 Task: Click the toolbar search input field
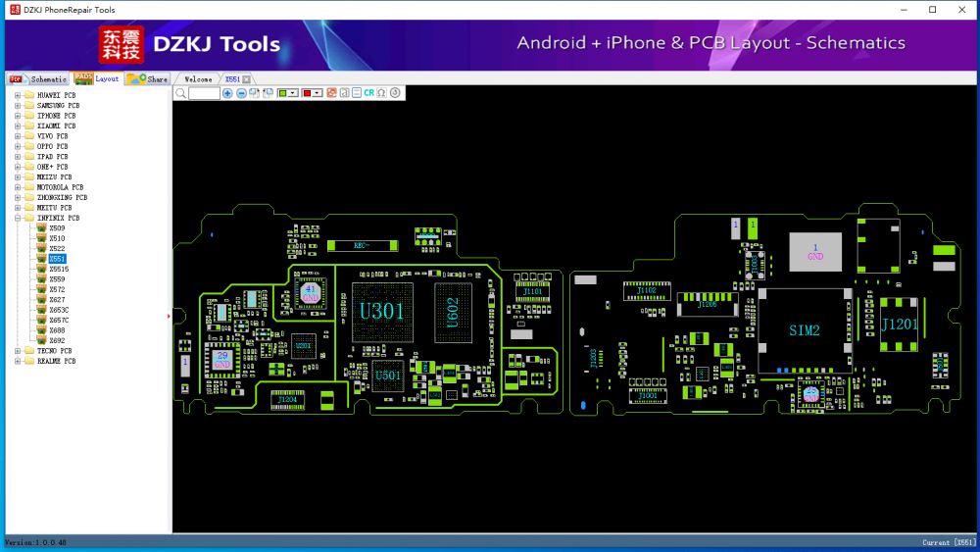point(204,93)
